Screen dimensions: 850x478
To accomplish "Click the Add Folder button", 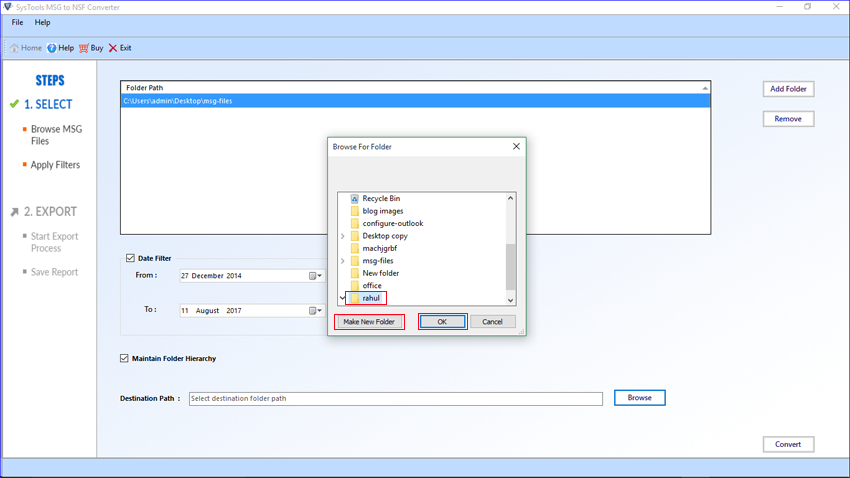I will [x=788, y=89].
